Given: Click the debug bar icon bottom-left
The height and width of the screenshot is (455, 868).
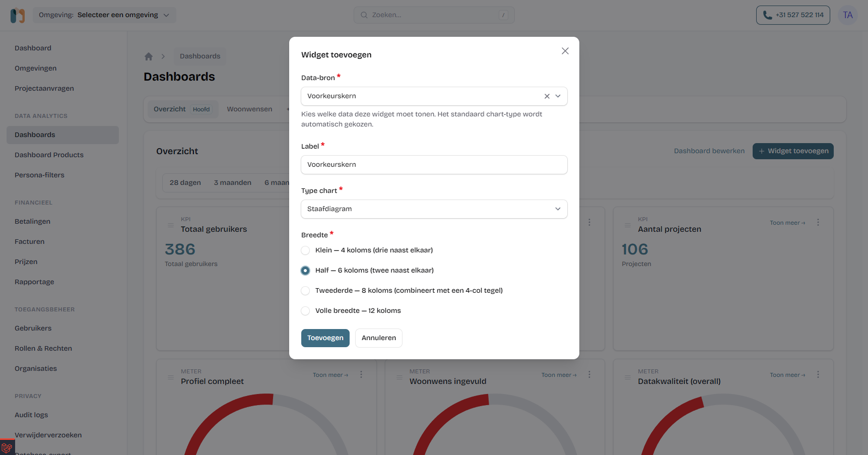Looking at the screenshot, I should click(7, 447).
